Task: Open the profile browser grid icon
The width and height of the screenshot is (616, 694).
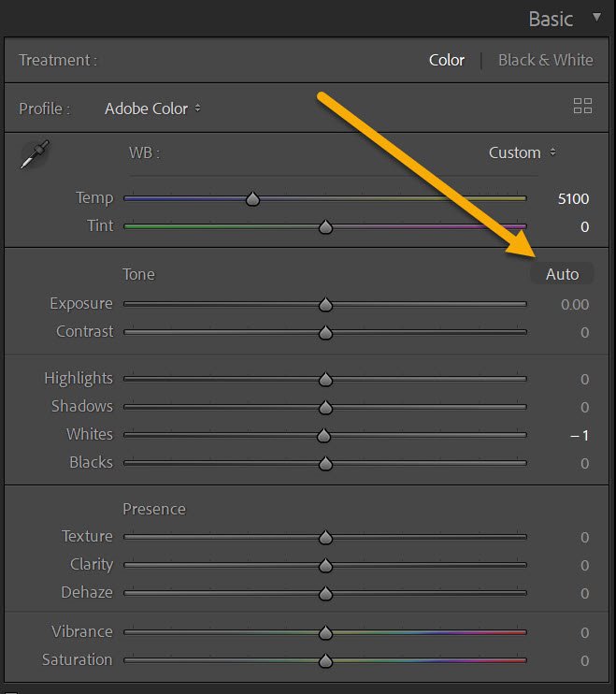Action: (x=582, y=107)
